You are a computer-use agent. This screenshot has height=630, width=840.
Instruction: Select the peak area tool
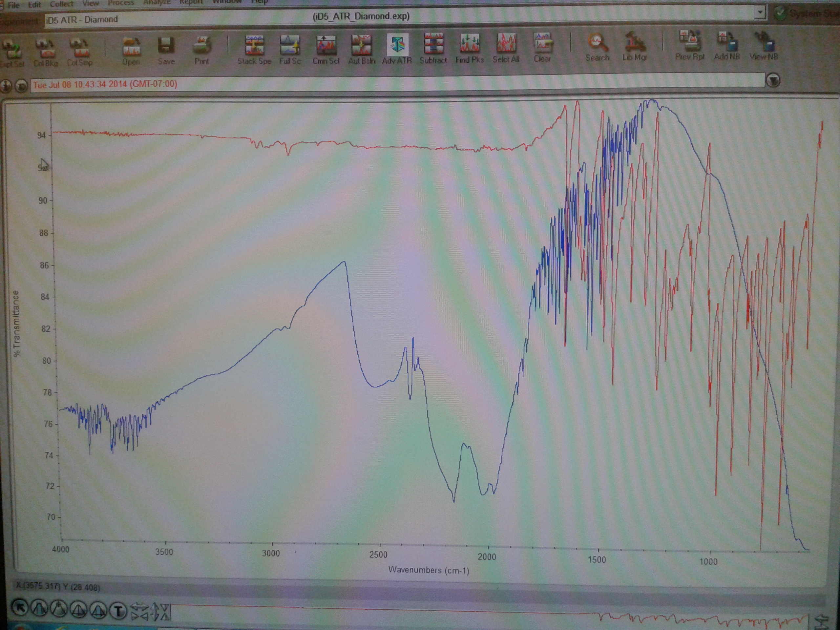(98, 610)
